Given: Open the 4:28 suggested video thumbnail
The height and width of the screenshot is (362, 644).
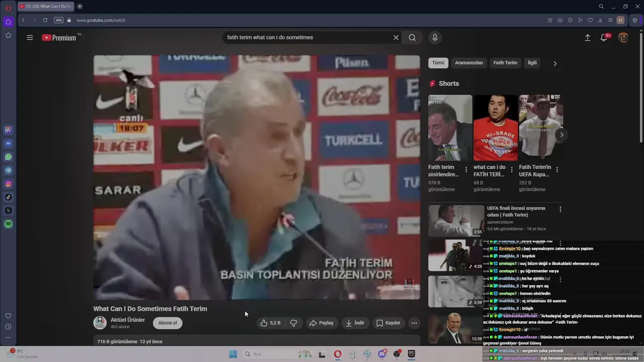Looking at the screenshot, I should click(455, 255).
